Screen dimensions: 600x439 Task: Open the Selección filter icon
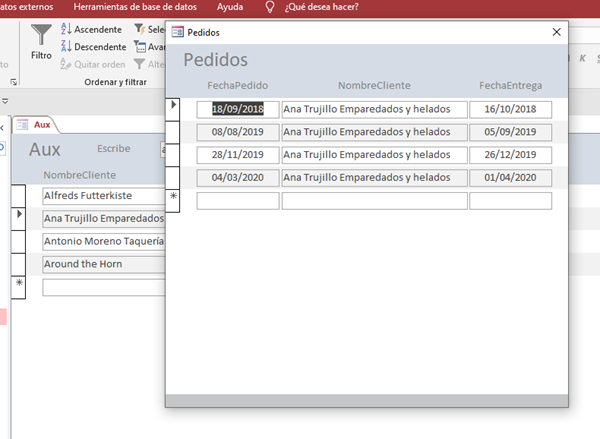(x=139, y=29)
